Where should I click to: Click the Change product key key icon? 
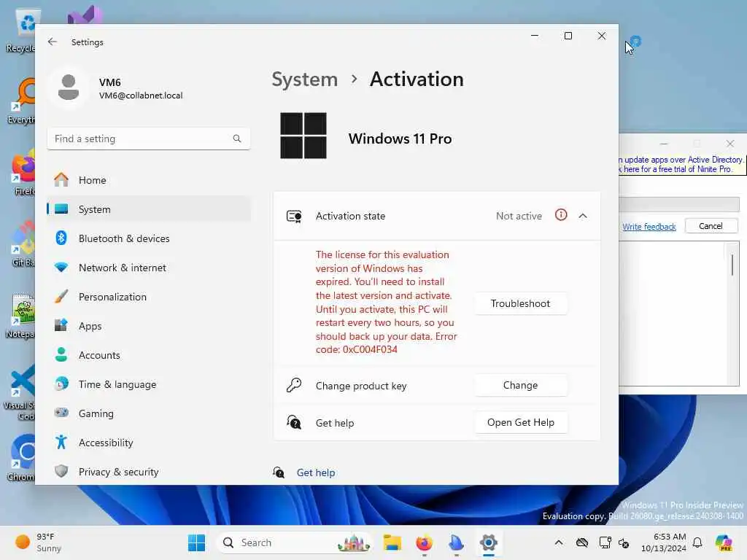[x=294, y=385]
